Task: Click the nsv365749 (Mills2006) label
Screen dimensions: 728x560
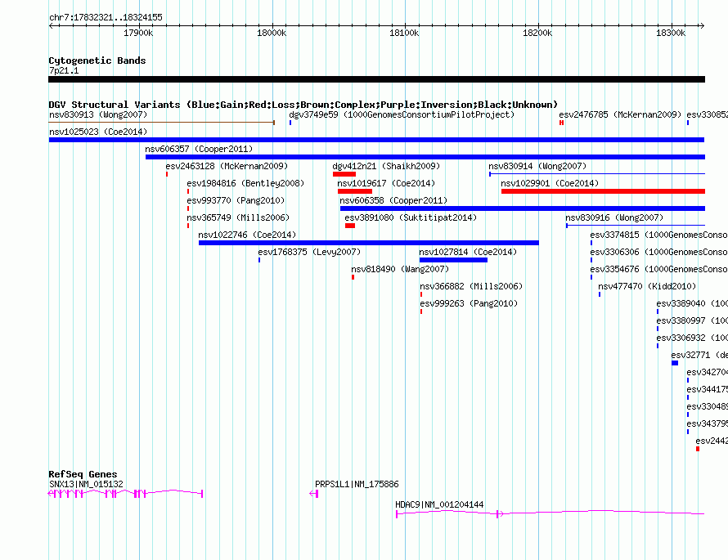Action: click(238, 217)
